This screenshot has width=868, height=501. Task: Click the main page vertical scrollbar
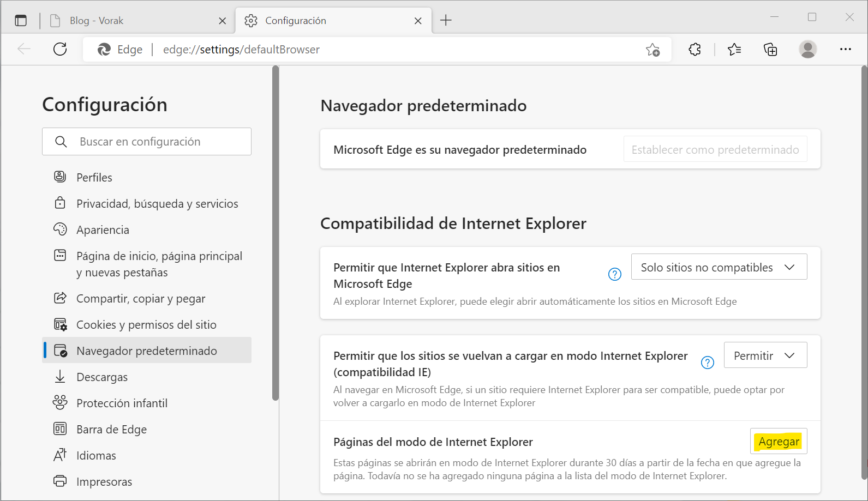(864, 273)
